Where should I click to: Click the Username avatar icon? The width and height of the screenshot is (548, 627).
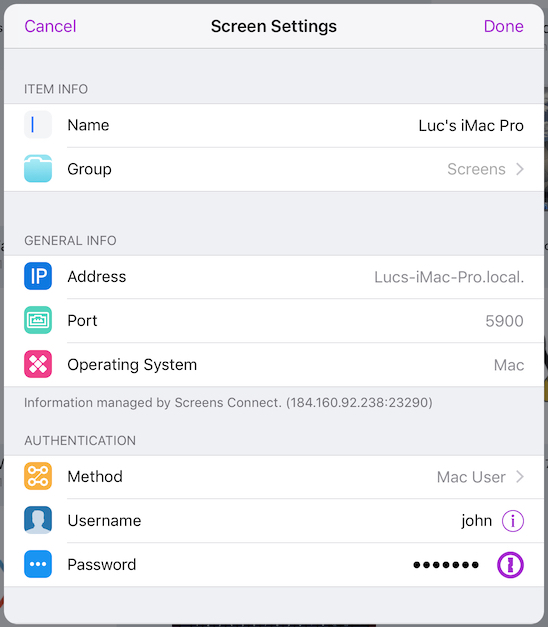coord(38,520)
